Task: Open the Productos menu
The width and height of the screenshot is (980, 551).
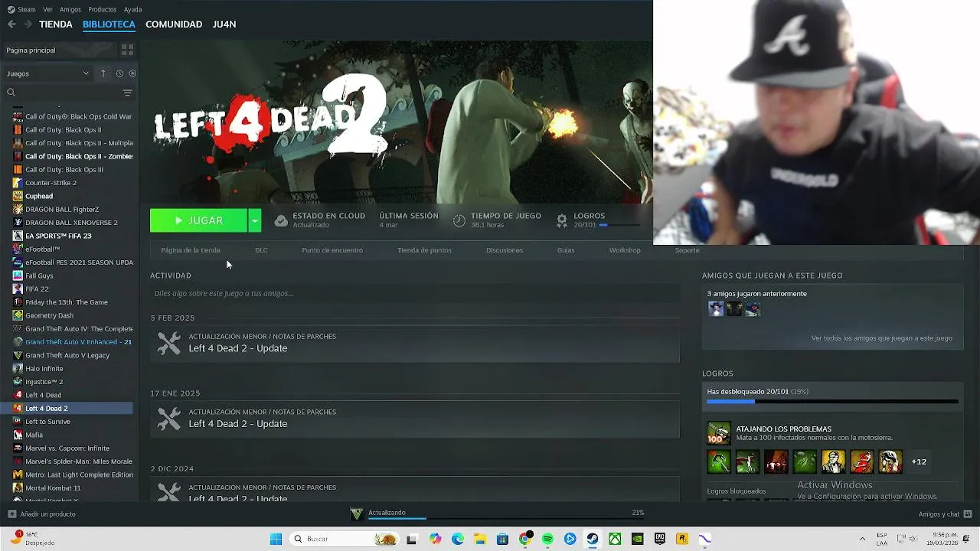Action: [x=103, y=9]
